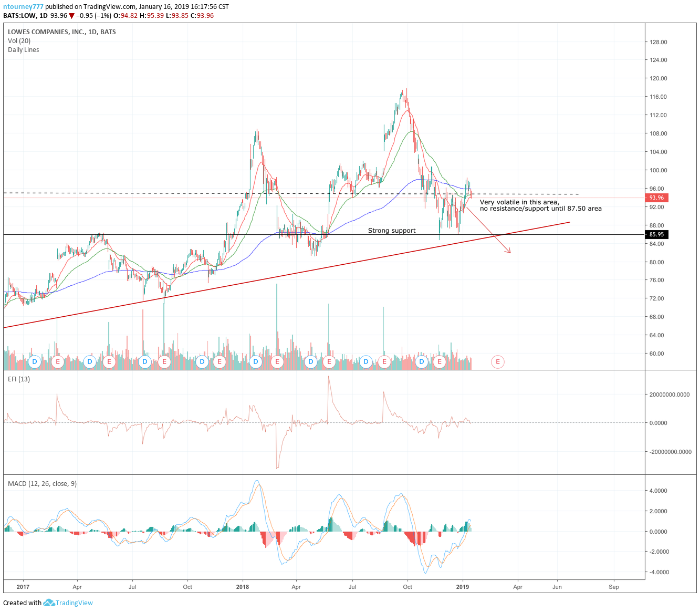Select the LOWES COMPANIES, INC. chart title
700x612 pixels.
(62, 32)
